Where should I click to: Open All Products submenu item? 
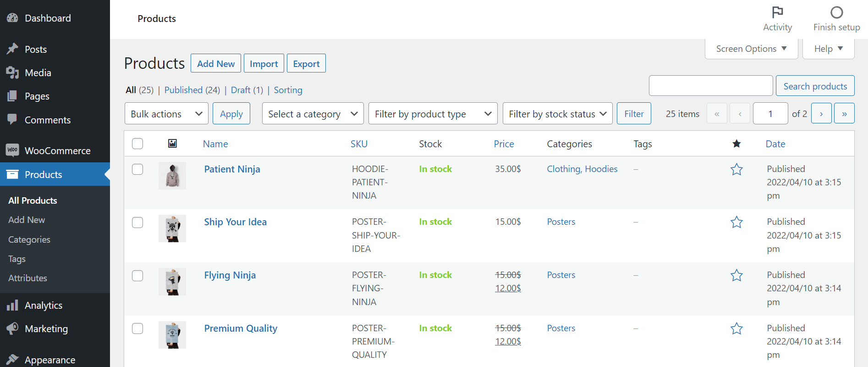pyautogui.click(x=33, y=200)
